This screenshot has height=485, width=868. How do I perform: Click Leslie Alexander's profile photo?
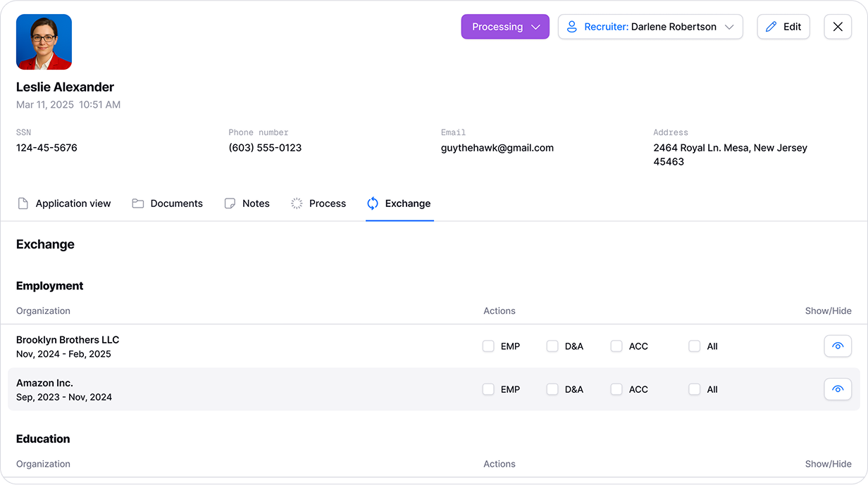point(44,42)
